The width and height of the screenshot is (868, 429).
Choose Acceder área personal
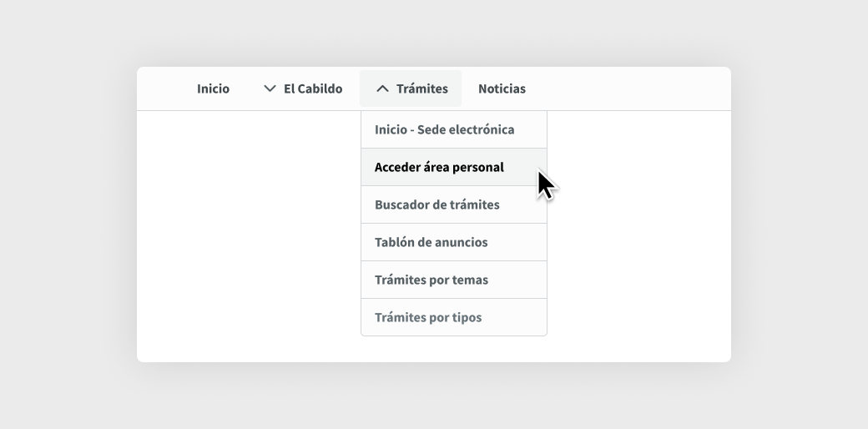tap(454, 167)
